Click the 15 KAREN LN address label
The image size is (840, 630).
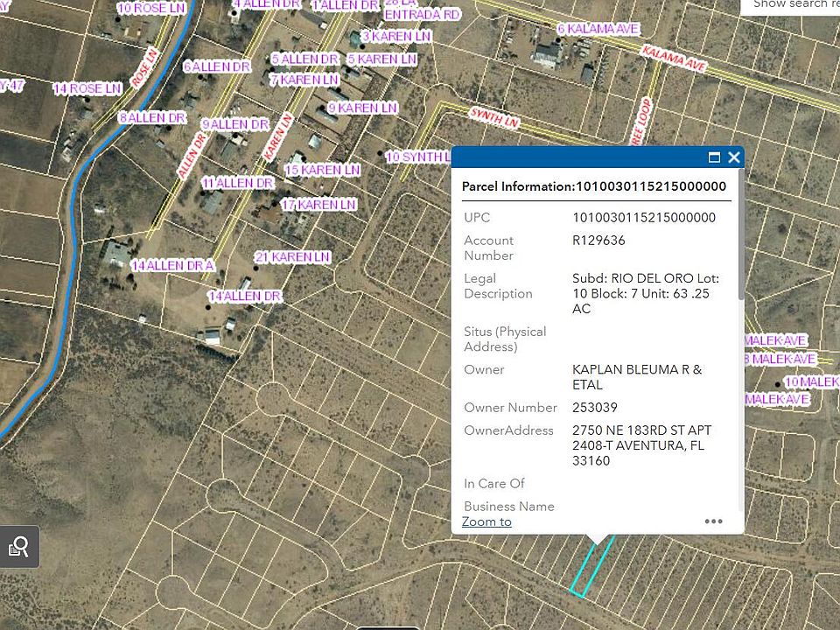point(323,171)
